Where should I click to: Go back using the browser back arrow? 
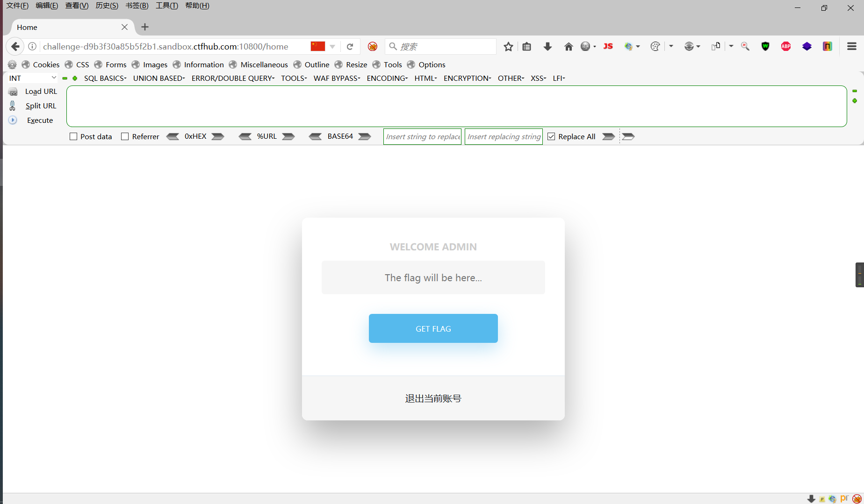[x=15, y=46]
